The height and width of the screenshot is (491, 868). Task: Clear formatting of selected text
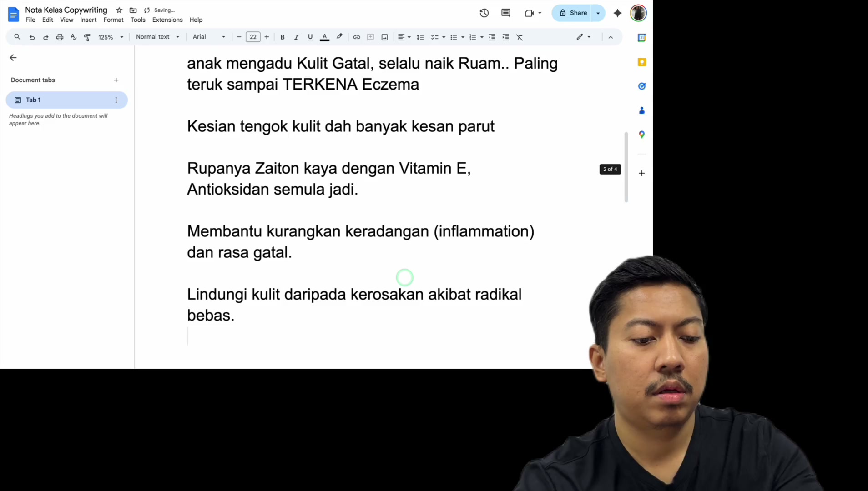tap(520, 37)
